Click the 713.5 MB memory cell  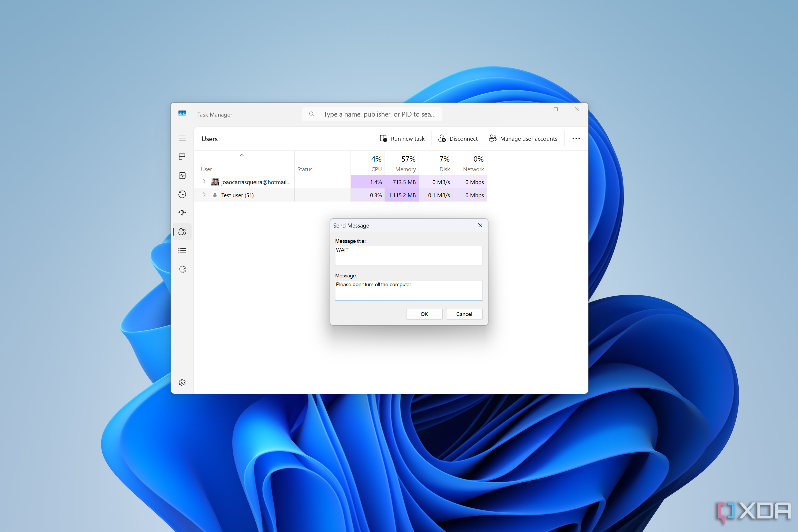(402, 182)
